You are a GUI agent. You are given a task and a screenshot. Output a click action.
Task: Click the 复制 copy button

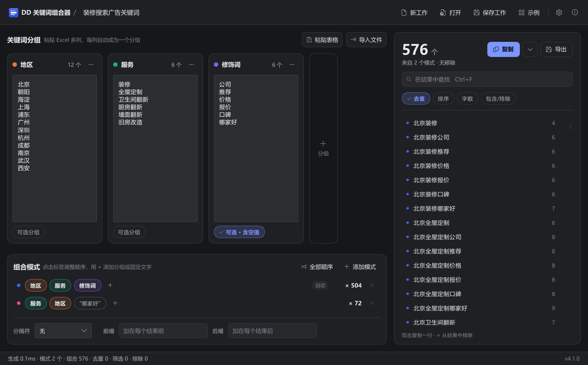[x=503, y=49]
